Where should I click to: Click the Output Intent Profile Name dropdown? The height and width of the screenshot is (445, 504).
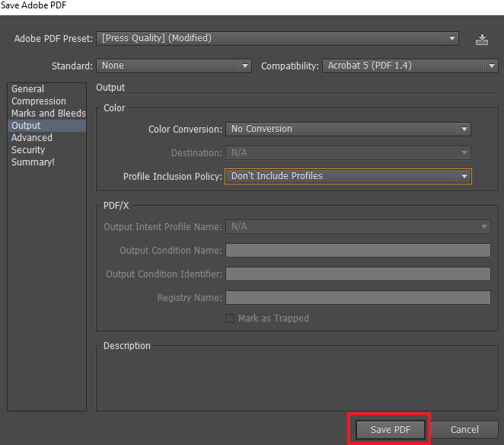pyautogui.click(x=358, y=227)
